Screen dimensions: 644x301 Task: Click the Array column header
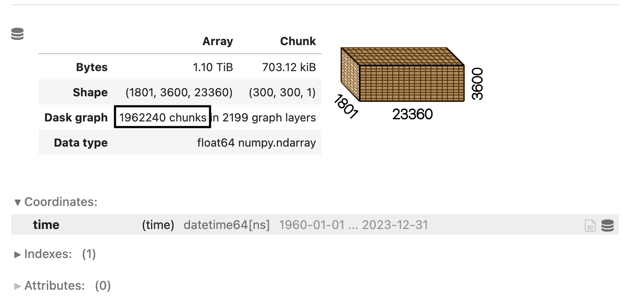point(217,41)
